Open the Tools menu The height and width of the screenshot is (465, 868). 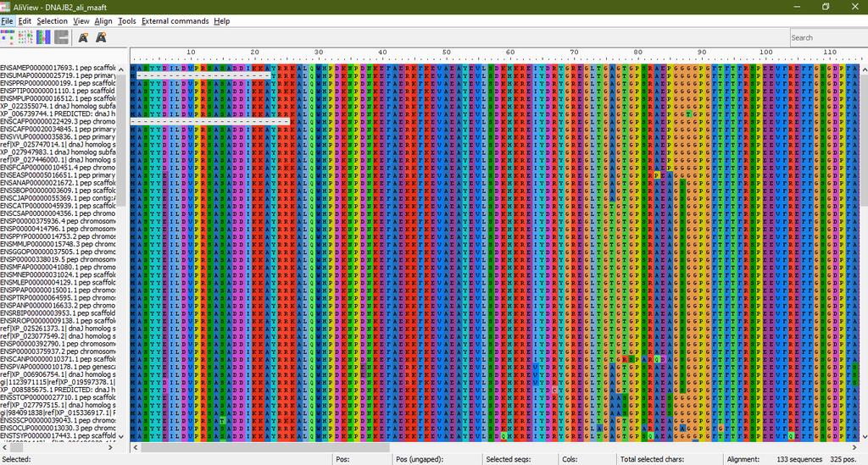pos(127,21)
